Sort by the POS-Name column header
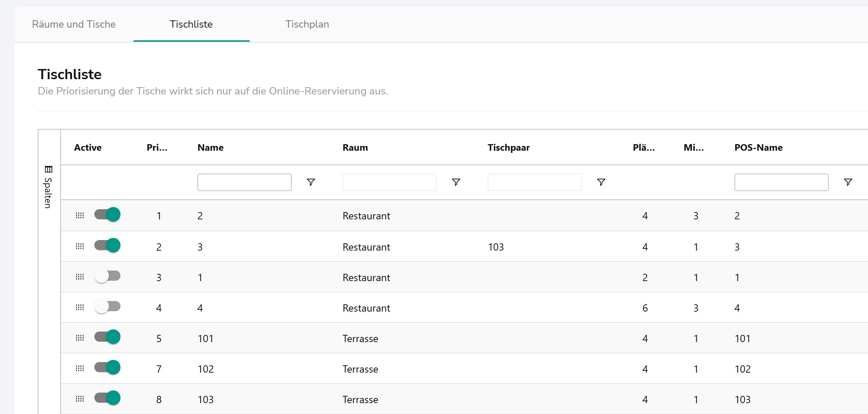The width and height of the screenshot is (868, 414). pos(758,147)
